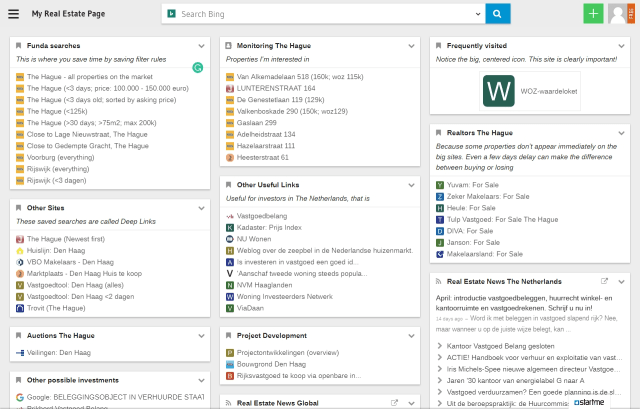Click the Funda searches bookmark icon
Viewport: 640px width, 409px height.
18,45
